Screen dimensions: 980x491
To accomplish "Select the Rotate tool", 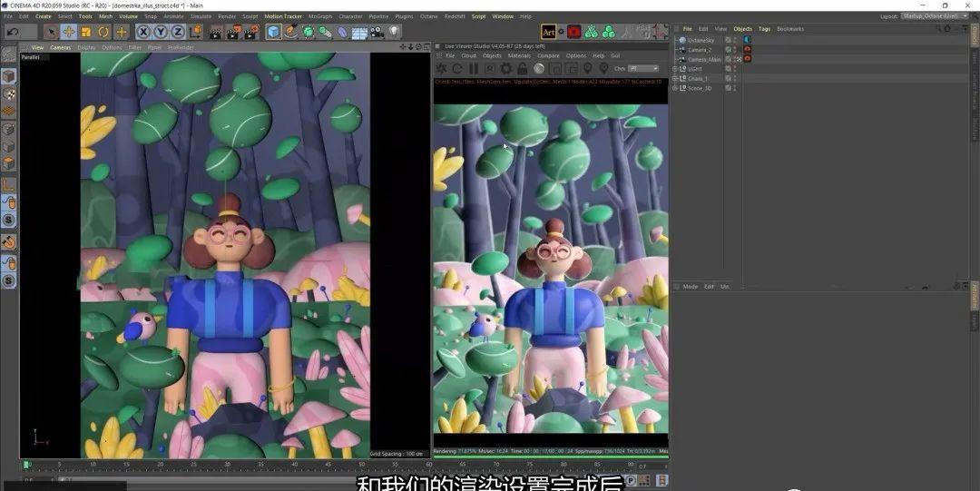I will [103, 32].
